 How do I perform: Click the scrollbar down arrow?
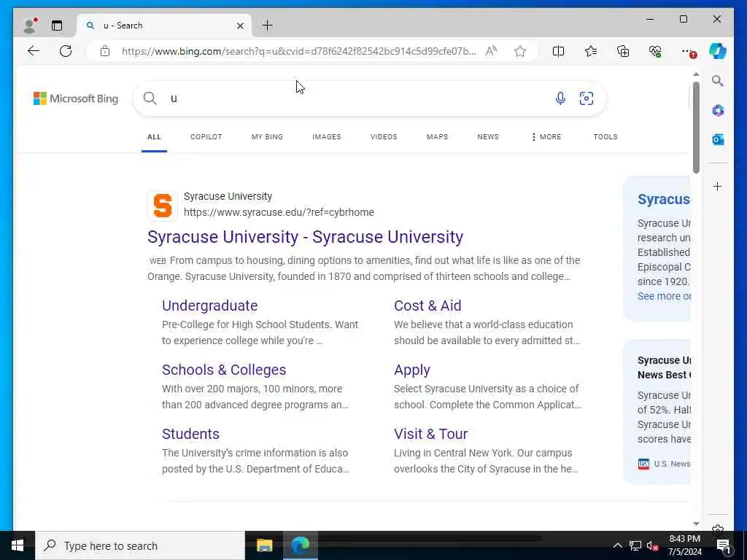click(x=696, y=524)
